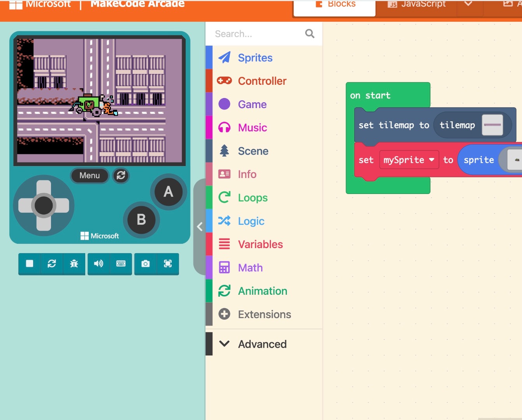Toggle debug mode with the bug icon

(x=74, y=264)
